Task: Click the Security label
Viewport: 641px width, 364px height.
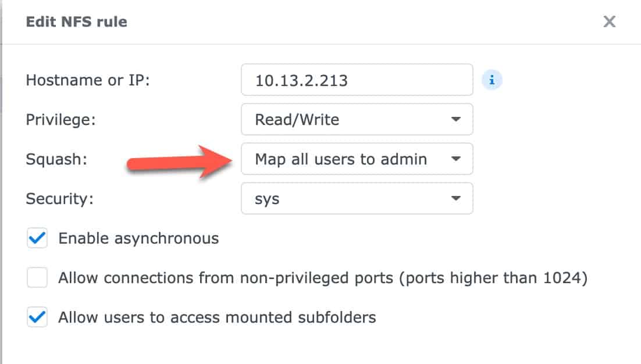Action: click(x=60, y=199)
